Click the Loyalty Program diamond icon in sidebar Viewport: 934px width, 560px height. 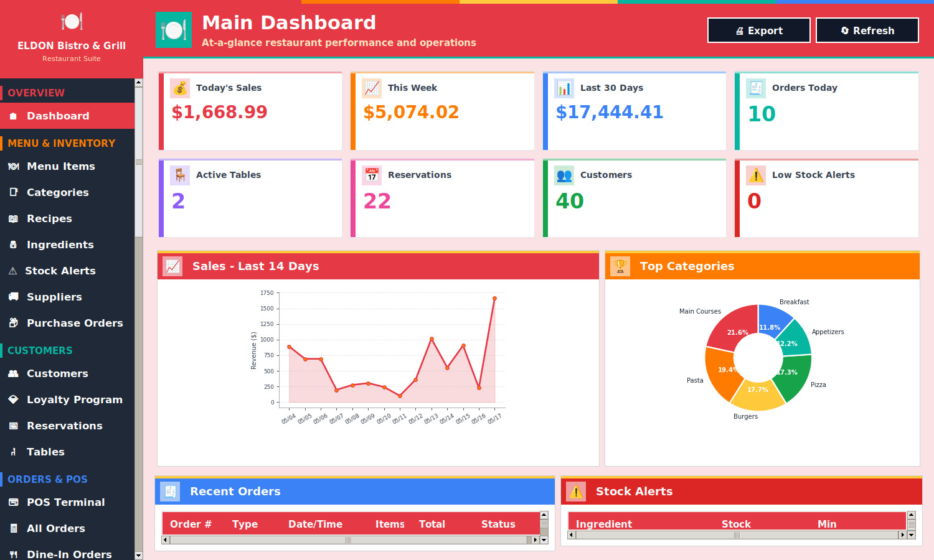[13, 400]
